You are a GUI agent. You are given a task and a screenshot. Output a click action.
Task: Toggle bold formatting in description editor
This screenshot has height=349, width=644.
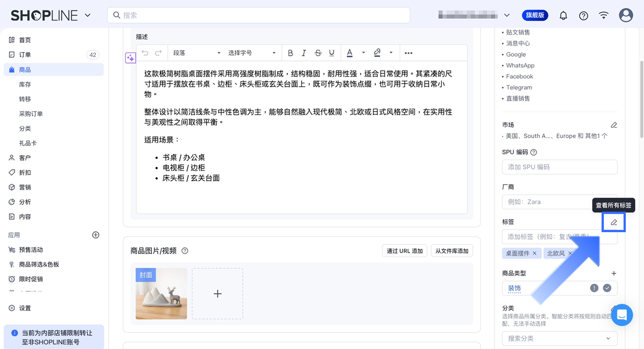click(290, 53)
